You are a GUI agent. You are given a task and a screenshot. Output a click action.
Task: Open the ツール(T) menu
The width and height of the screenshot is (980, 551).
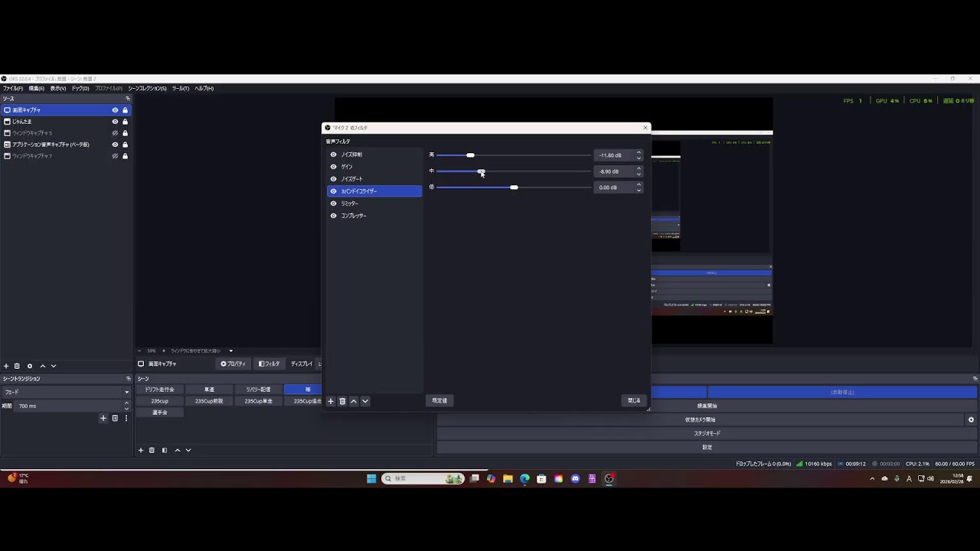[x=181, y=89]
